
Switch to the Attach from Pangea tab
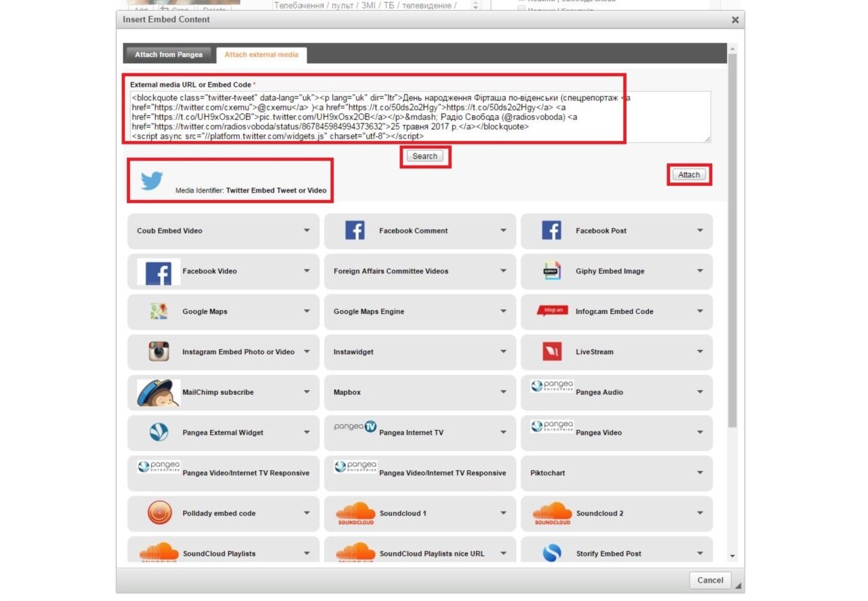pos(169,54)
